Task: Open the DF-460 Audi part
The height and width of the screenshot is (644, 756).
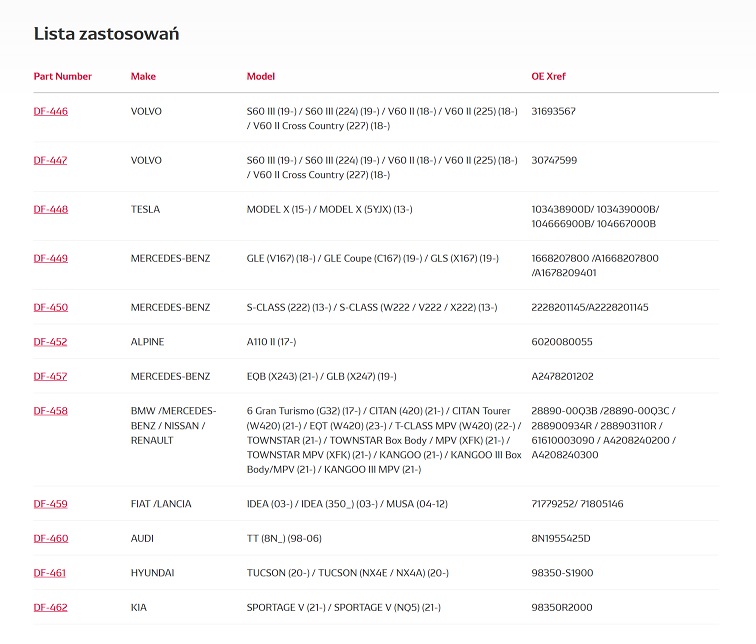Action: click(x=51, y=538)
